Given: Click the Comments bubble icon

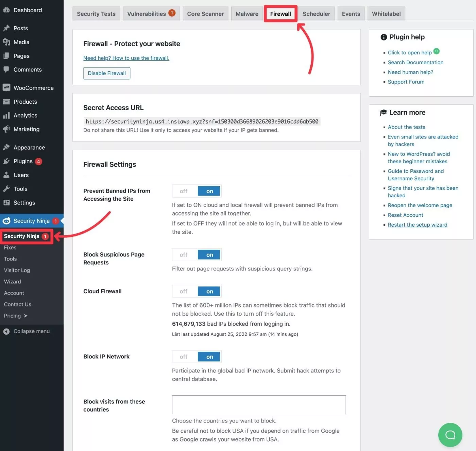Looking at the screenshot, I should click(x=6, y=69).
